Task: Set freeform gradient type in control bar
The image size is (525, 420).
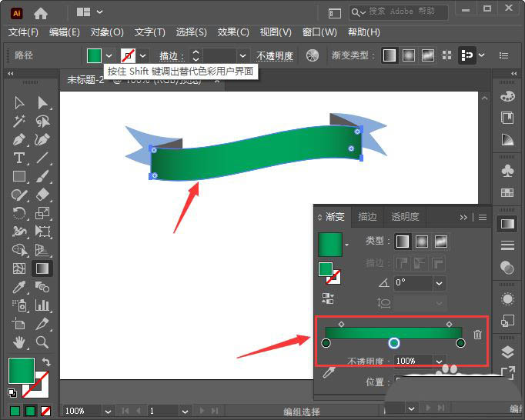Action: click(428, 55)
